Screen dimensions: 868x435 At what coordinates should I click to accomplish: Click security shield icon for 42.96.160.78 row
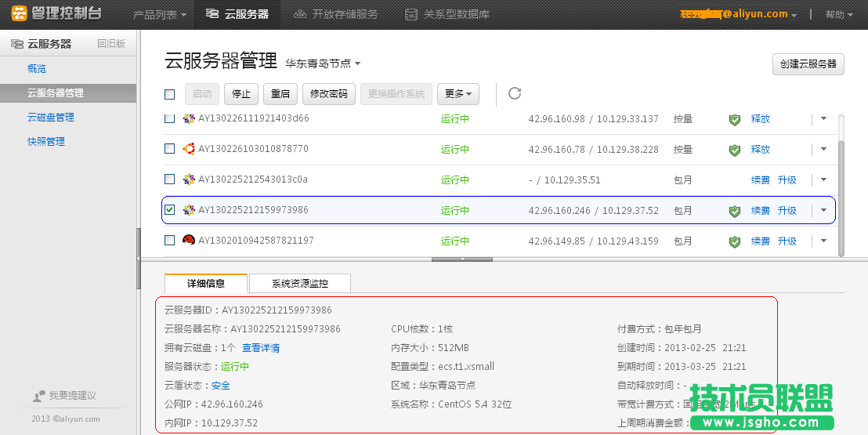coord(735,150)
